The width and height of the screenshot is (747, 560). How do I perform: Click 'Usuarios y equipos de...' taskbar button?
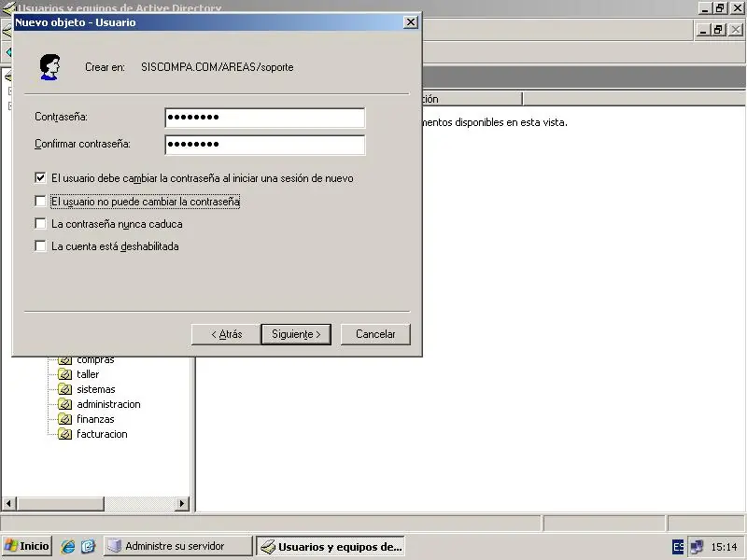331,546
